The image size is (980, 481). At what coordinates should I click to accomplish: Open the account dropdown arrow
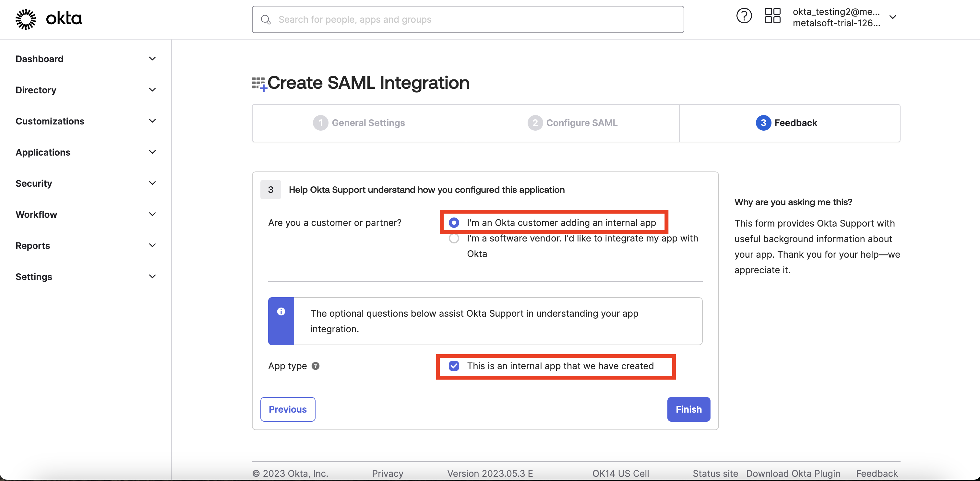pyautogui.click(x=893, y=17)
